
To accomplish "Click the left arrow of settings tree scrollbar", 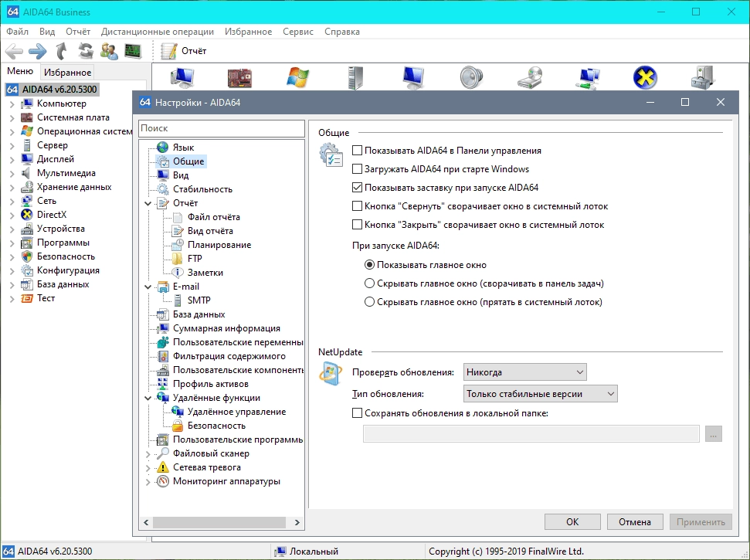I will pyautogui.click(x=146, y=522).
